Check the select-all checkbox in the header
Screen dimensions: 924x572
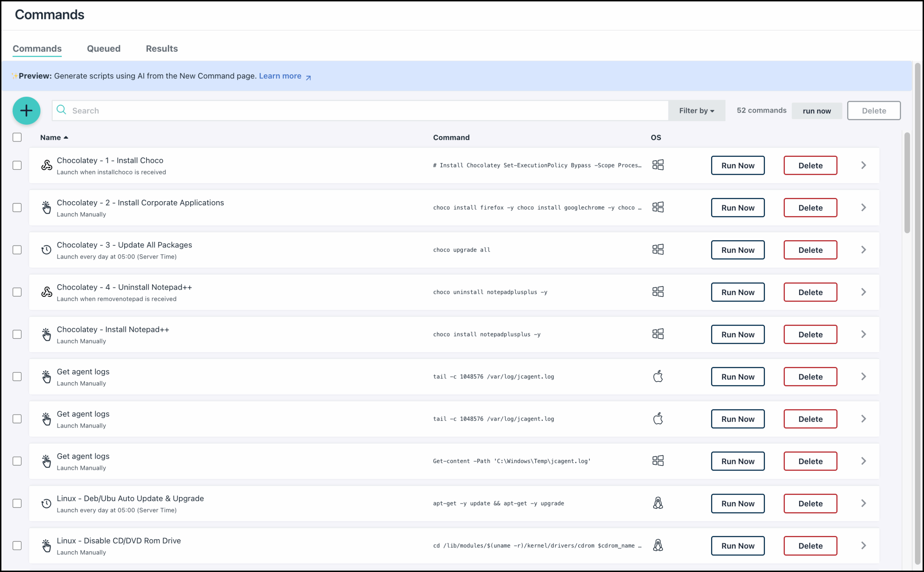coord(17,137)
